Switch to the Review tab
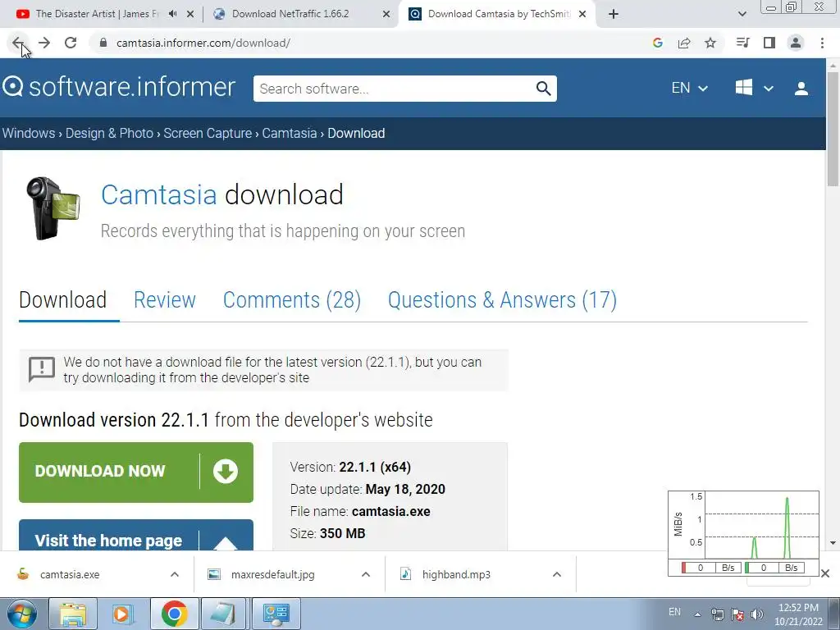The image size is (840, 630). [164, 299]
